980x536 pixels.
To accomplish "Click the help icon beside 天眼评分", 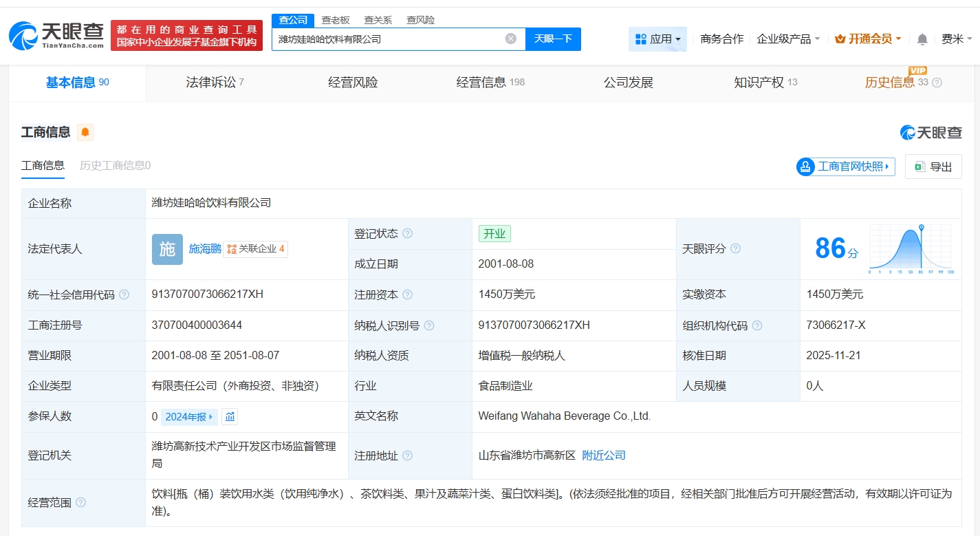I will 735,248.
